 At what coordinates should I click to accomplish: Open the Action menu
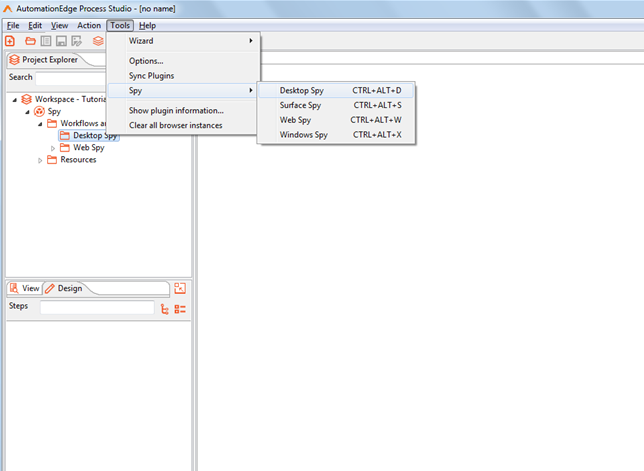pos(89,25)
